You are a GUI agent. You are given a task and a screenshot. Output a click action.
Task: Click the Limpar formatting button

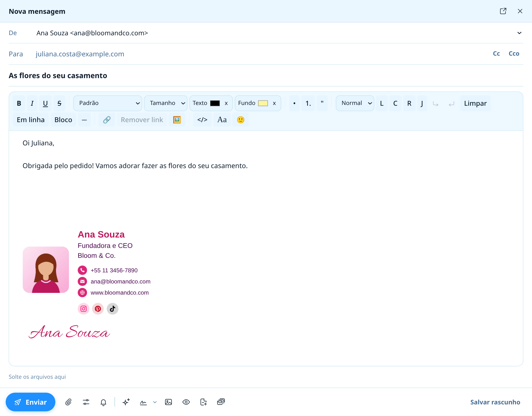click(x=475, y=103)
